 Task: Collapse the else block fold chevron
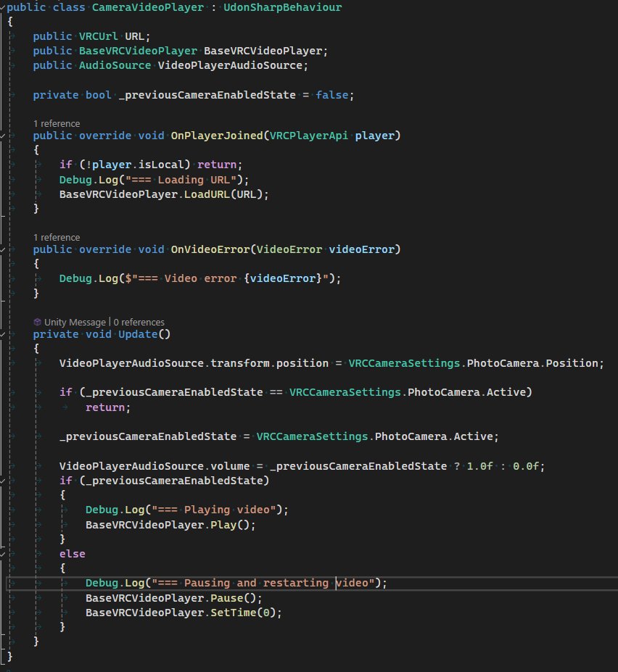click(x=3, y=554)
